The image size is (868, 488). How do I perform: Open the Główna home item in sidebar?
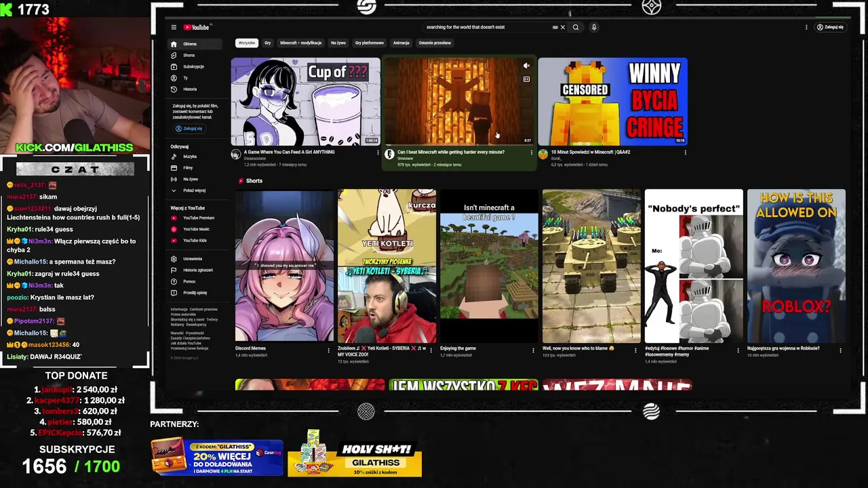[x=195, y=44]
